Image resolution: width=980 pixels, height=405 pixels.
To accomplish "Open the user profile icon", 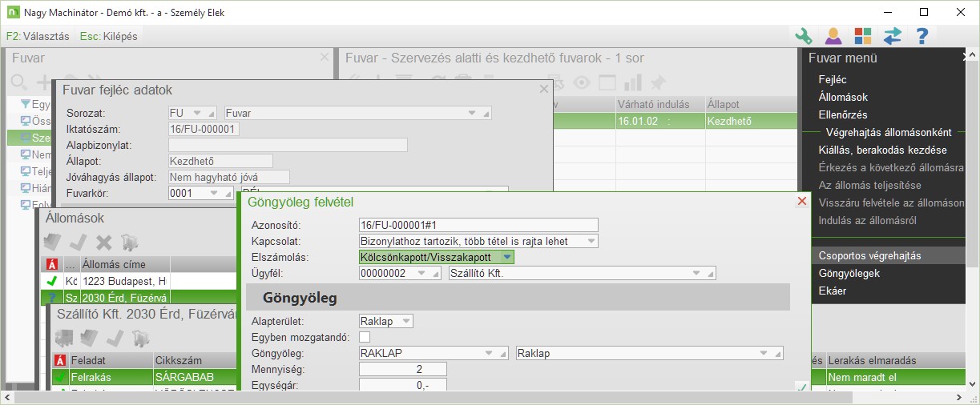I will click(833, 36).
